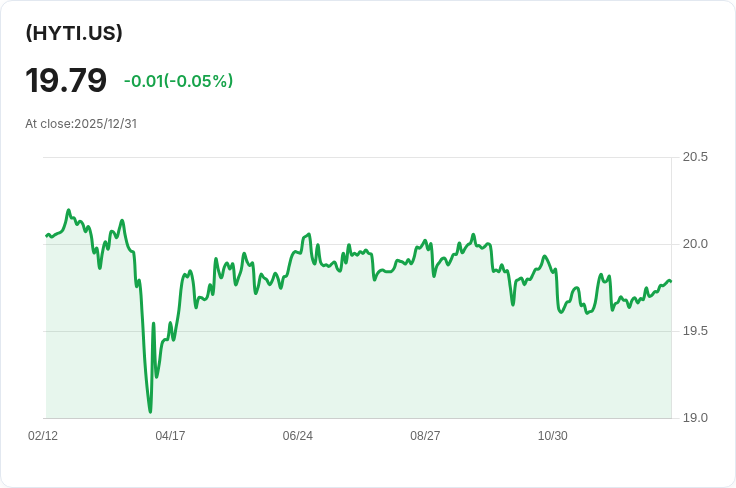
Task: Click the 10/30 date label
Action: point(553,436)
